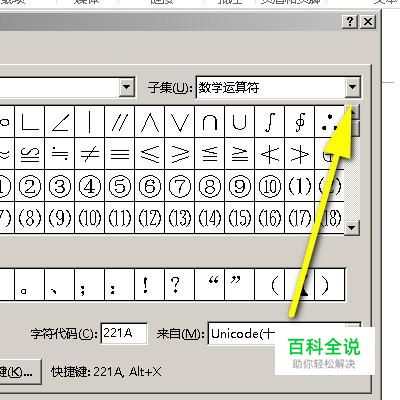Image resolution: width=400 pixels, height=400 pixels.
Task: Click the 字符代码 field showing 221A
Action: click(124, 333)
